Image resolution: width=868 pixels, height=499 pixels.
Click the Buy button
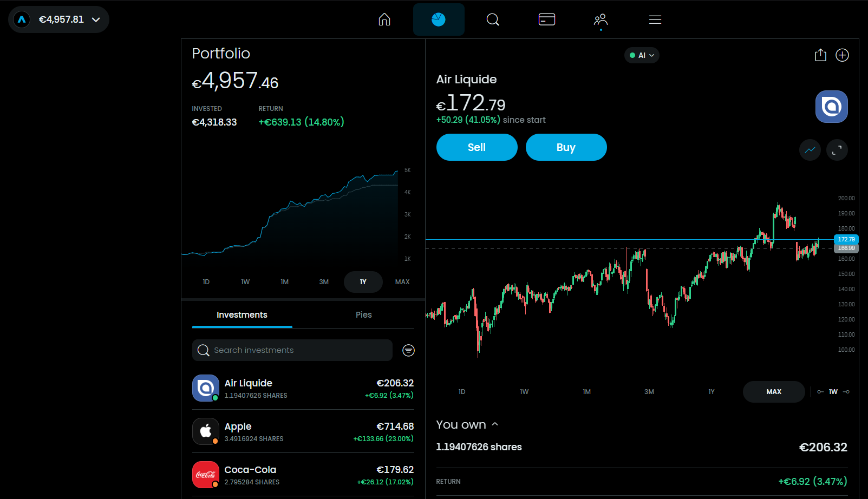566,147
